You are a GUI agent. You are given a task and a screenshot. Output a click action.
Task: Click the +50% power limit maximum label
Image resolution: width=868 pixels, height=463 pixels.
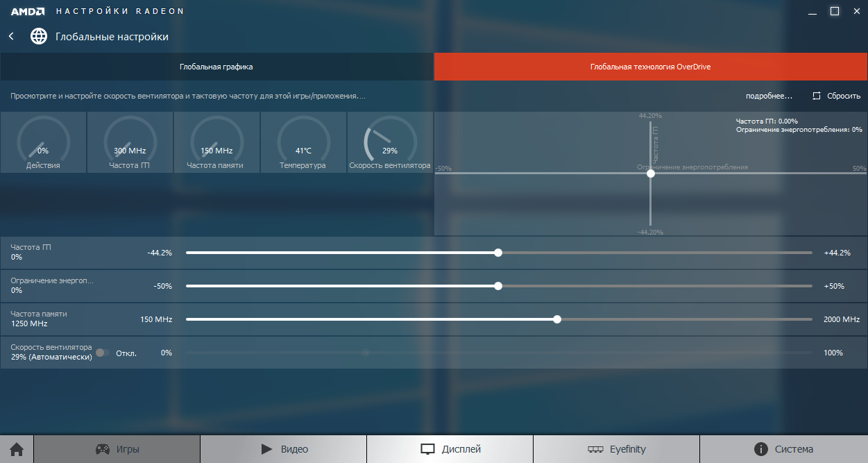pyautogui.click(x=834, y=286)
